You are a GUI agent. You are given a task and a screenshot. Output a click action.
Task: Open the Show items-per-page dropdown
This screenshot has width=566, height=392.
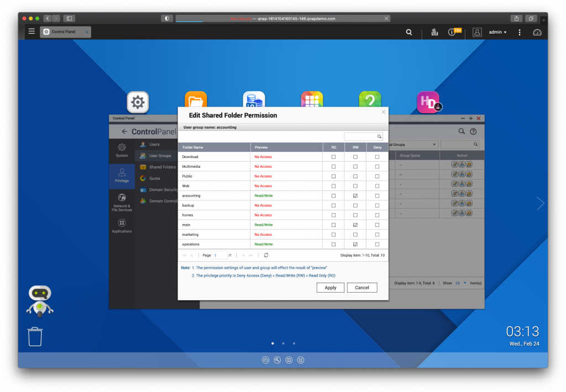[460, 283]
